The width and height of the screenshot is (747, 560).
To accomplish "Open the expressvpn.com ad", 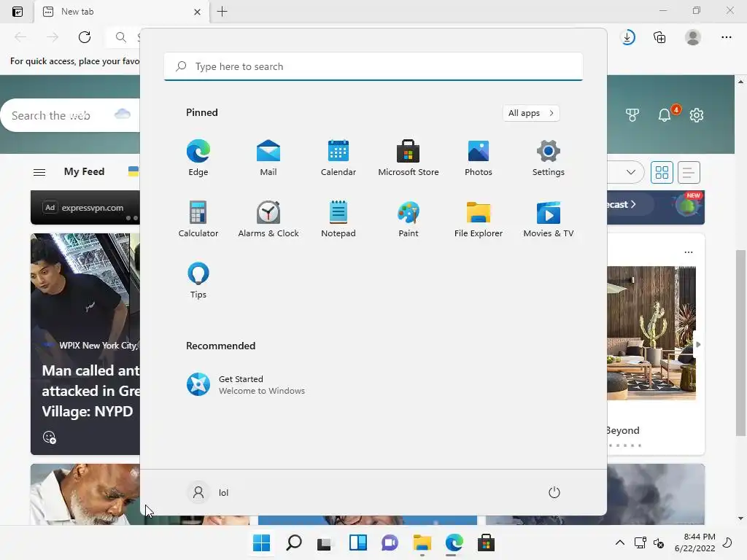I will pyautogui.click(x=85, y=208).
